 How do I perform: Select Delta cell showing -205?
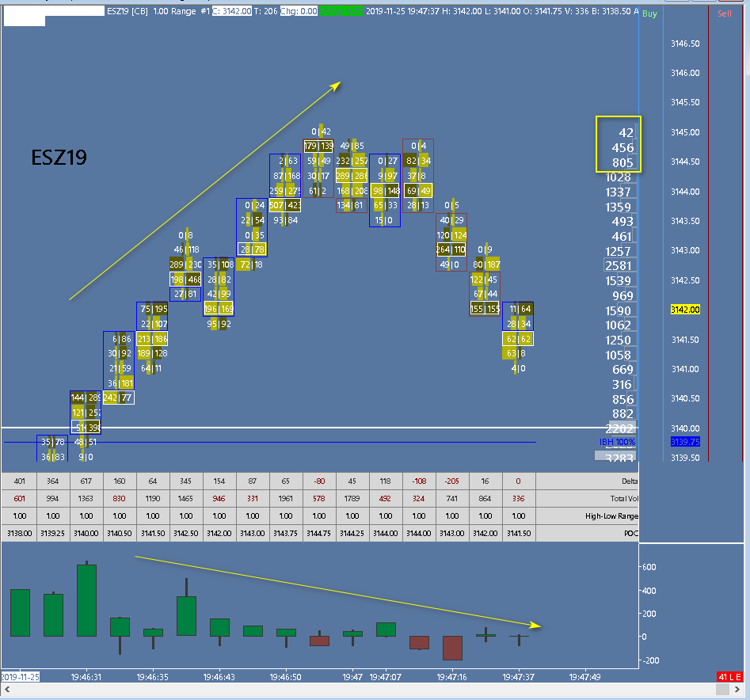pos(452,481)
